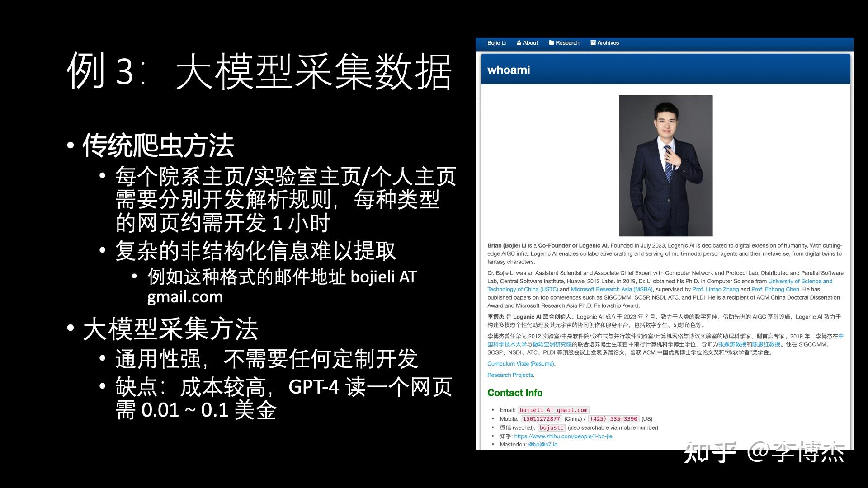Image resolution: width=868 pixels, height=488 pixels.
Task: Open the Research Projects link
Action: coord(510,375)
